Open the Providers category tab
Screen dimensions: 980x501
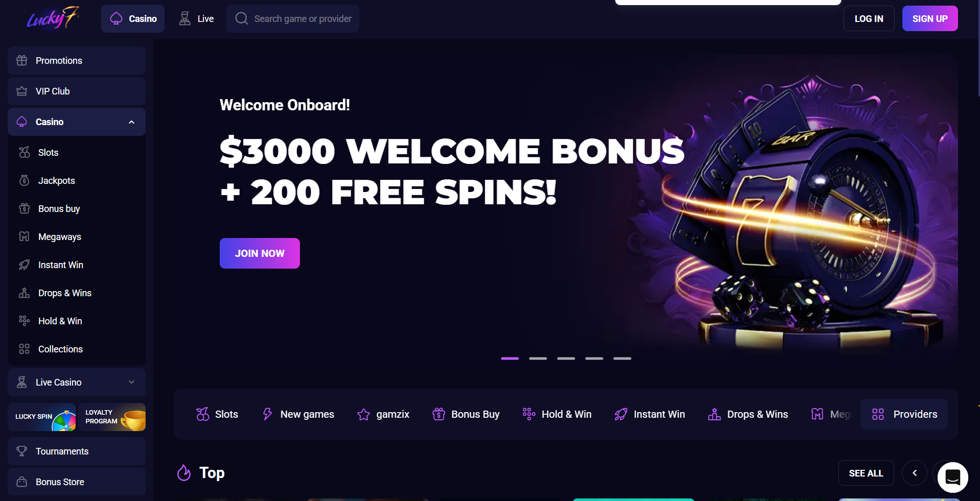(904, 414)
